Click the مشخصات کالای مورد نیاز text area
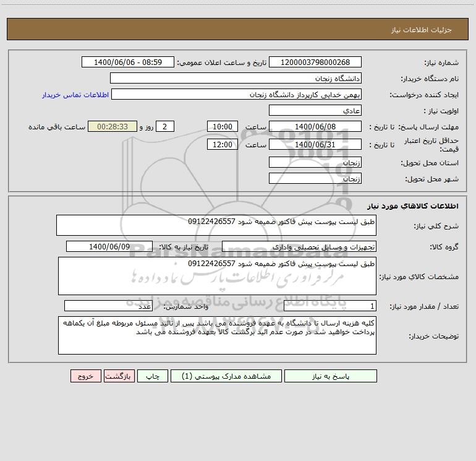The height and width of the screenshot is (461, 476). [217, 276]
